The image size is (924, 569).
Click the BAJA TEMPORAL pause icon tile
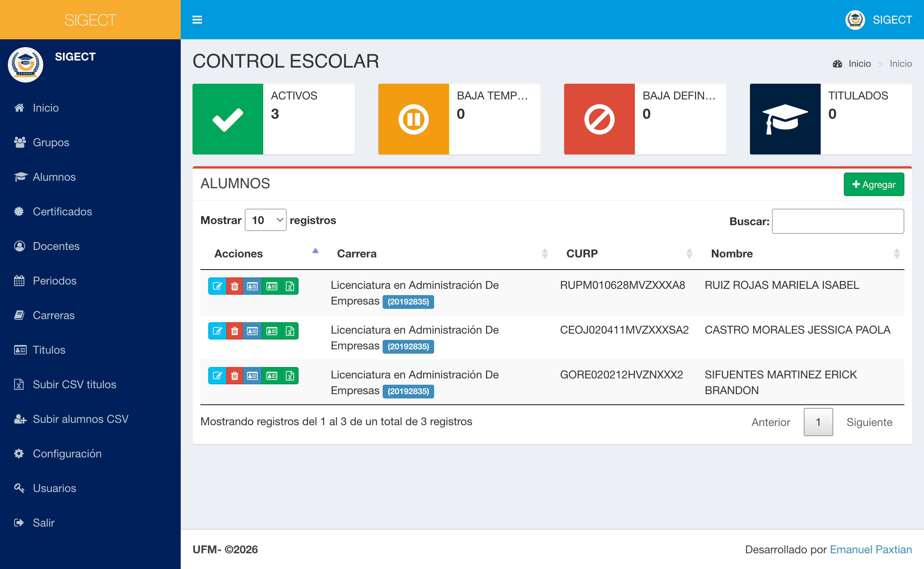(x=413, y=119)
